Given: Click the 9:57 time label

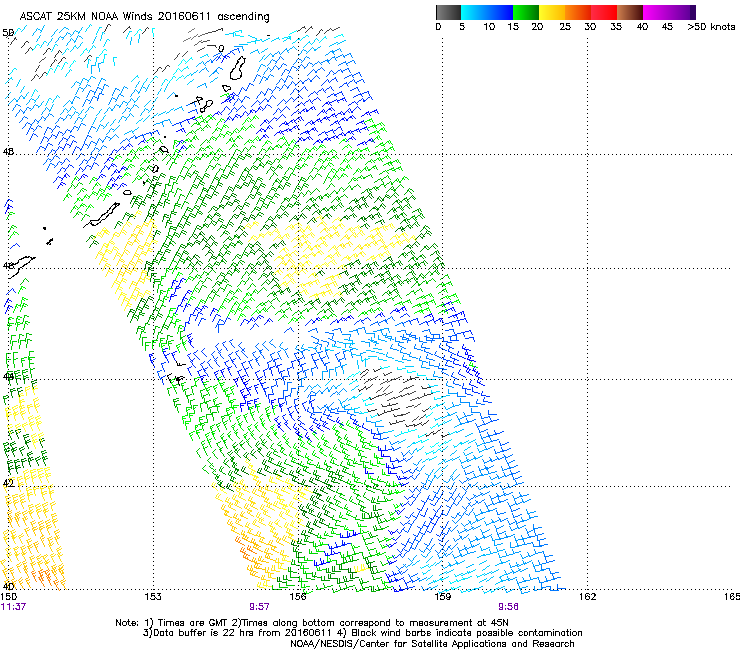Looking at the screenshot, I should 260,607.
